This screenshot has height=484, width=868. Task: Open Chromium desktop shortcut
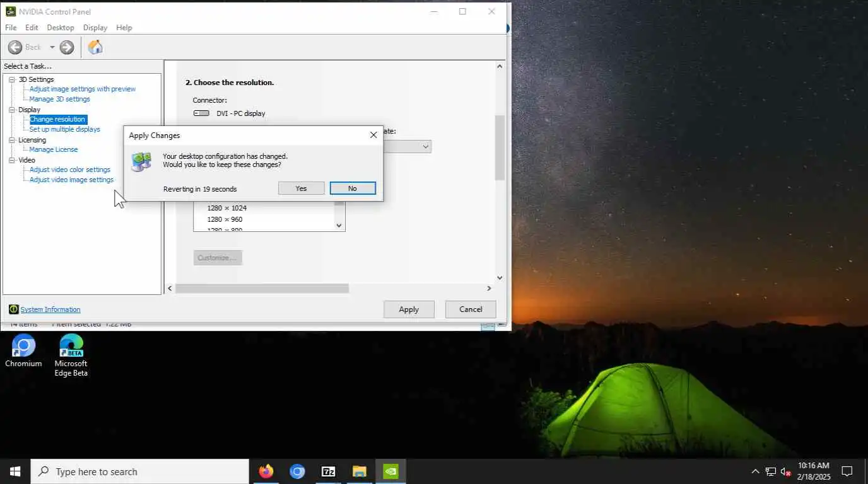click(23, 351)
